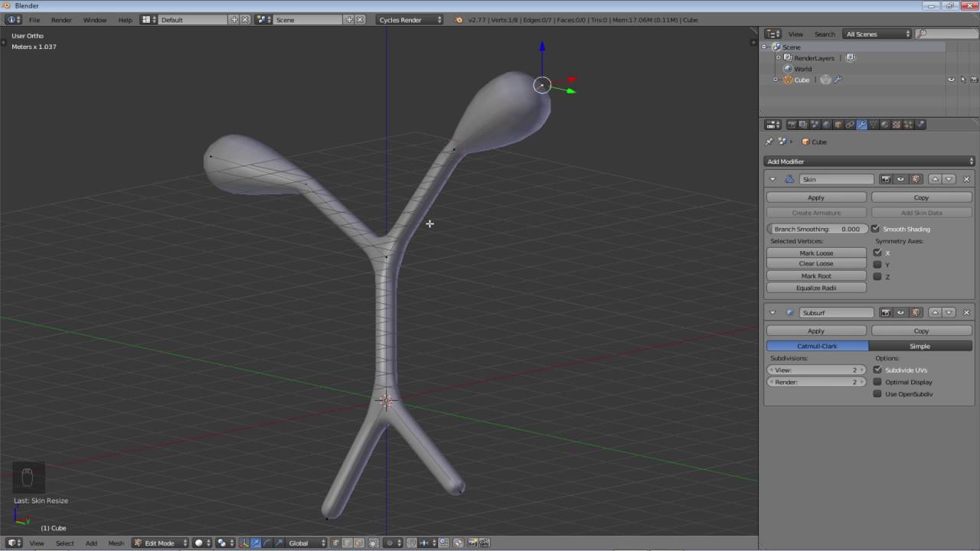Select the rotate manipulator arc icon
This screenshot has height=551, width=980.
tap(266, 543)
